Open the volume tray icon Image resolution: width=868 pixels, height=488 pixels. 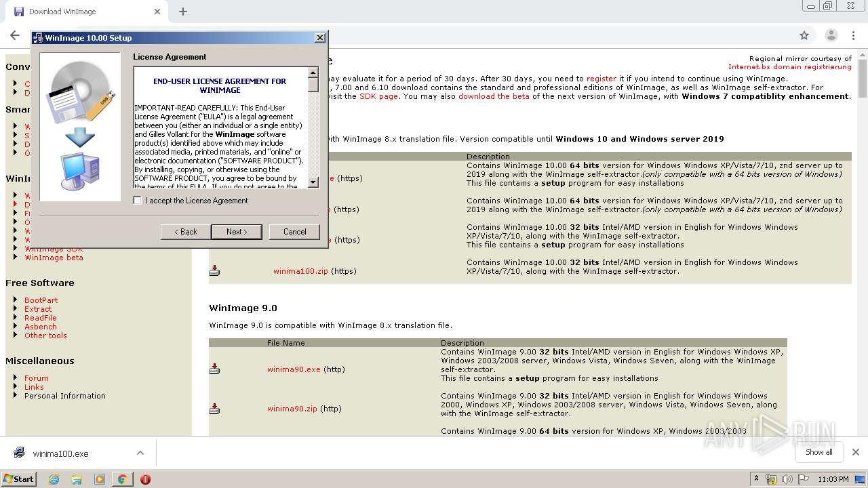[787, 479]
